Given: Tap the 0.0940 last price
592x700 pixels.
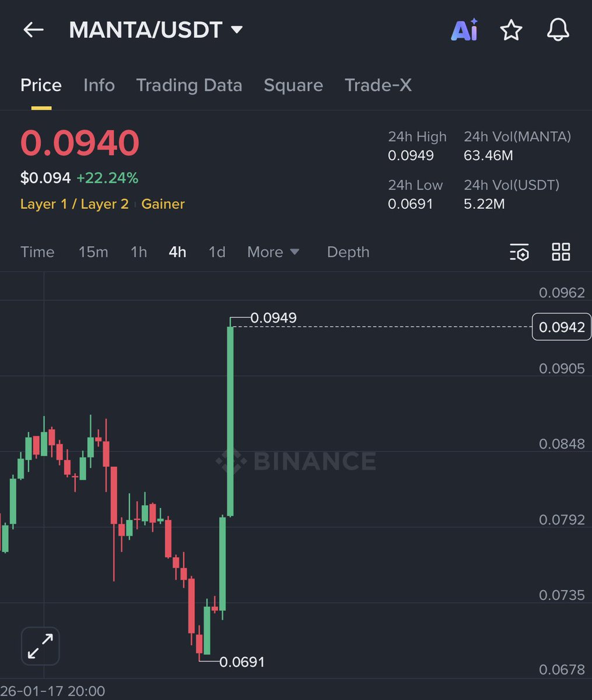Looking at the screenshot, I should point(80,143).
